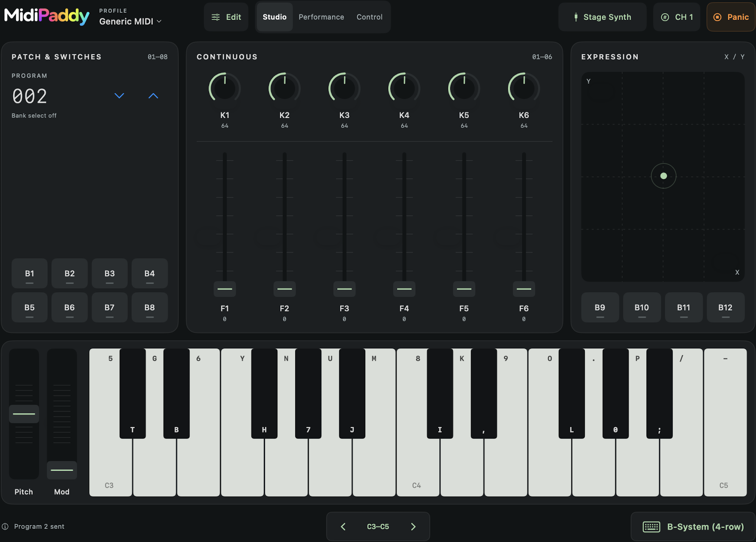Play the C4 white key labeled 8
Image resolution: width=756 pixels, height=542 pixels.
[x=418, y=467]
